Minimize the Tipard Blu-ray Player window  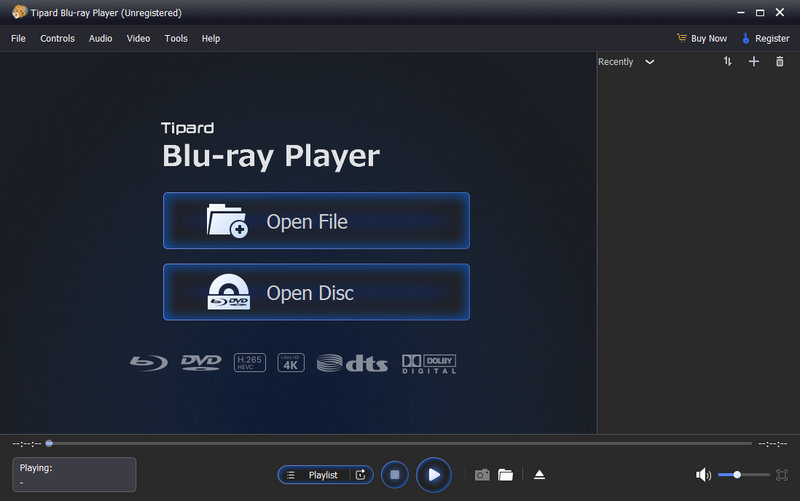pos(741,13)
